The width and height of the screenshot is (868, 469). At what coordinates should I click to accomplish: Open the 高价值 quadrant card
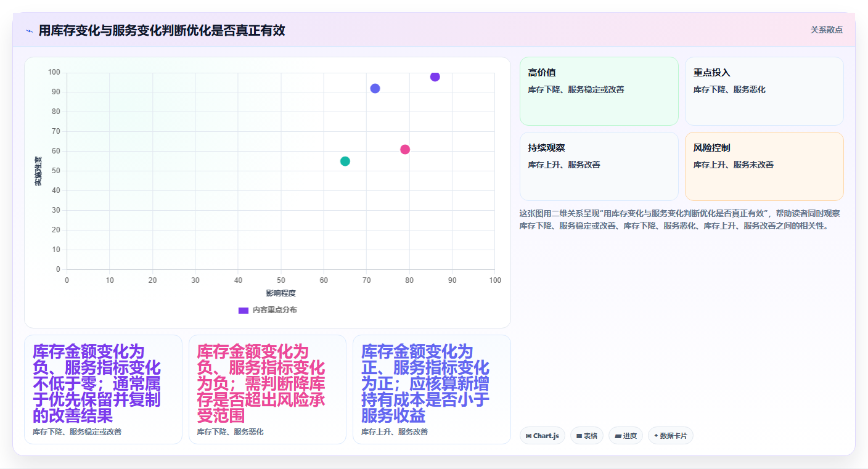(599, 91)
